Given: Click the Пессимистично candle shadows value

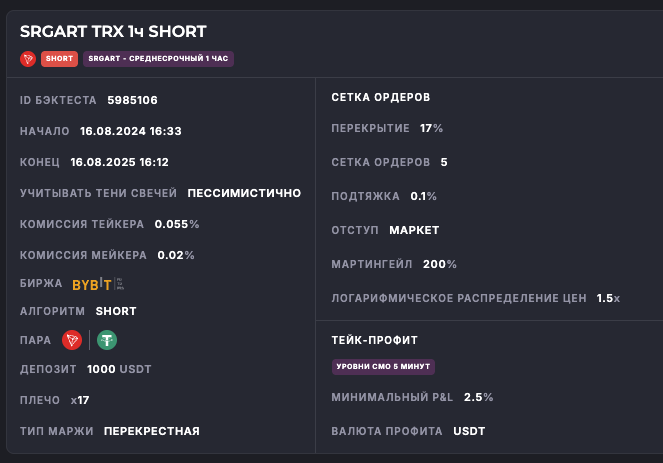Looking at the screenshot, I should pos(243,193).
